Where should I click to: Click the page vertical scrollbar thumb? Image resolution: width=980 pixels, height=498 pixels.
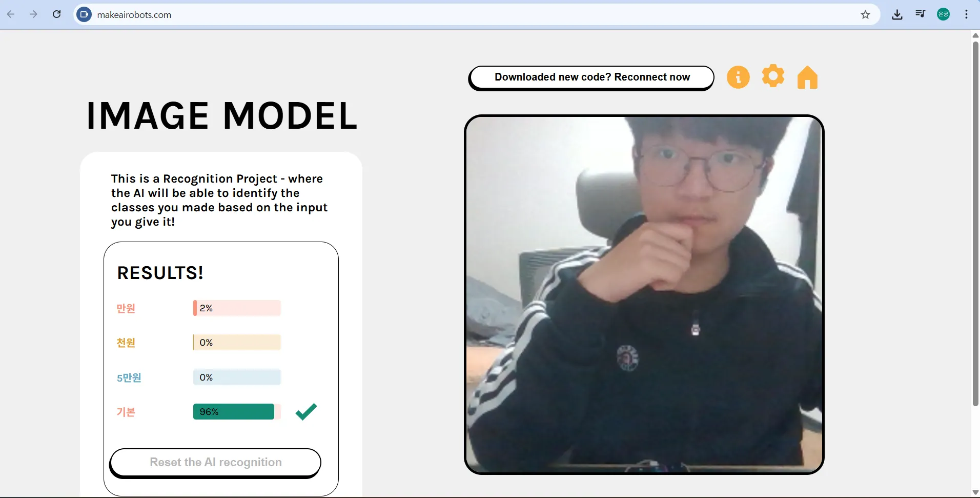point(975,224)
